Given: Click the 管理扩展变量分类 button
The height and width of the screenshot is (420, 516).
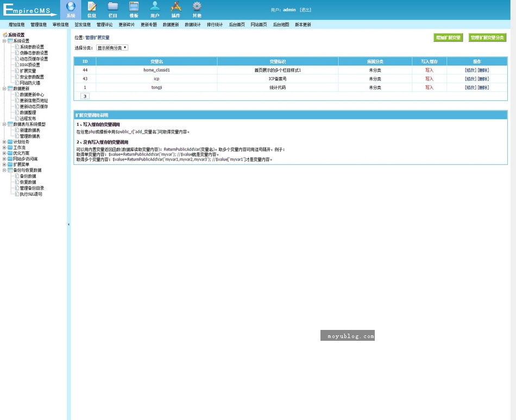Looking at the screenshot, I should pos(487,37).
